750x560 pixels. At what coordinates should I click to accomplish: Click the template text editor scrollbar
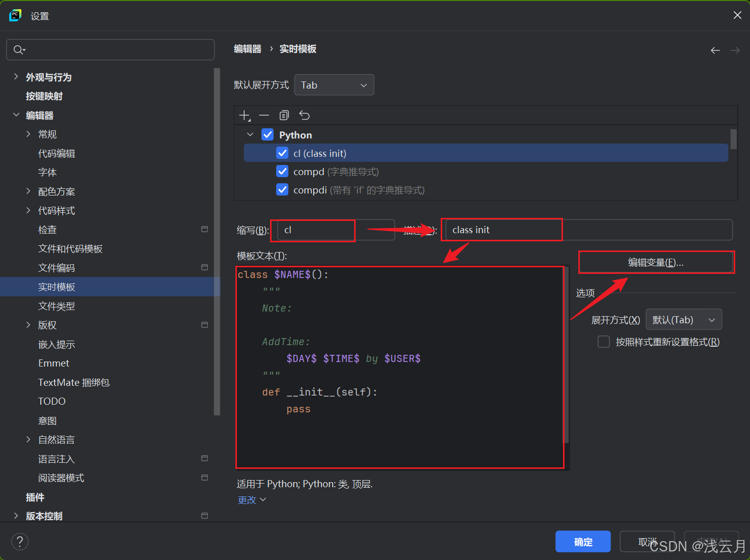tap(566, 355)
